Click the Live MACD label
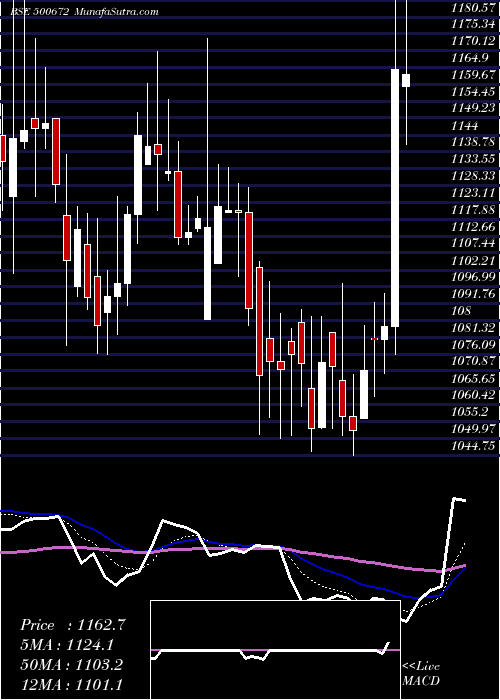 click(421, 674)
